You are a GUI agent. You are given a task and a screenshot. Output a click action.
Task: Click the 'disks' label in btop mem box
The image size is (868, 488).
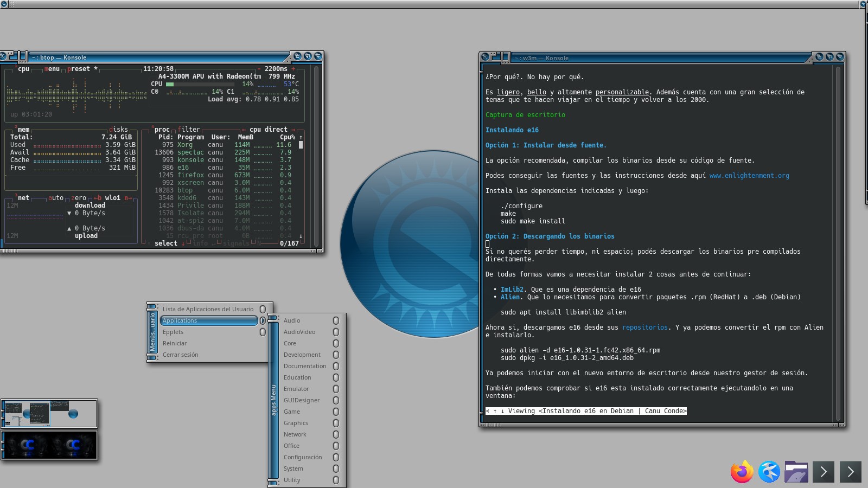click(x=118, y=130)
